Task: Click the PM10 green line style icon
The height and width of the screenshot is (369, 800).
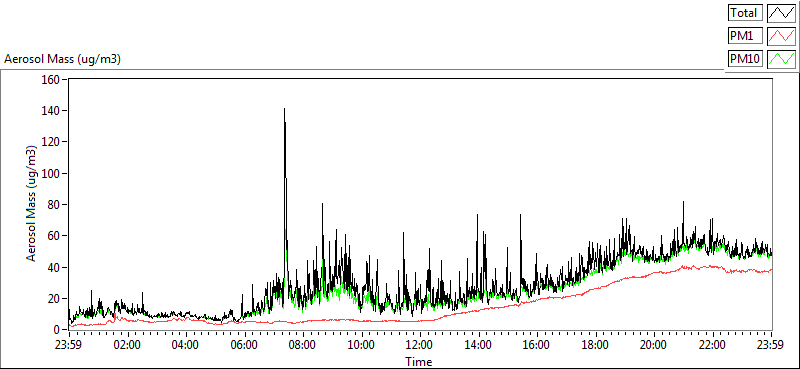Action: pos(782,59)
